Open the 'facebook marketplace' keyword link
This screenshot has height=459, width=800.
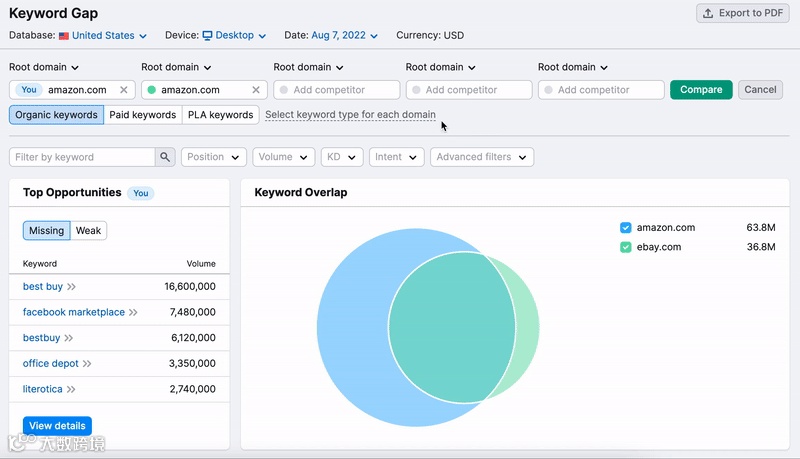click(73, 312)
